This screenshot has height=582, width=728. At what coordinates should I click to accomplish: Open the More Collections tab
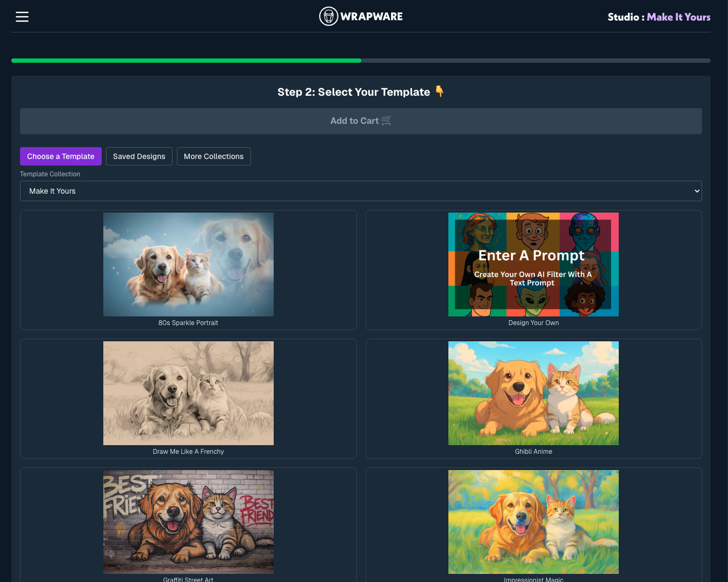pyautogui.click(x=214, y=156)
